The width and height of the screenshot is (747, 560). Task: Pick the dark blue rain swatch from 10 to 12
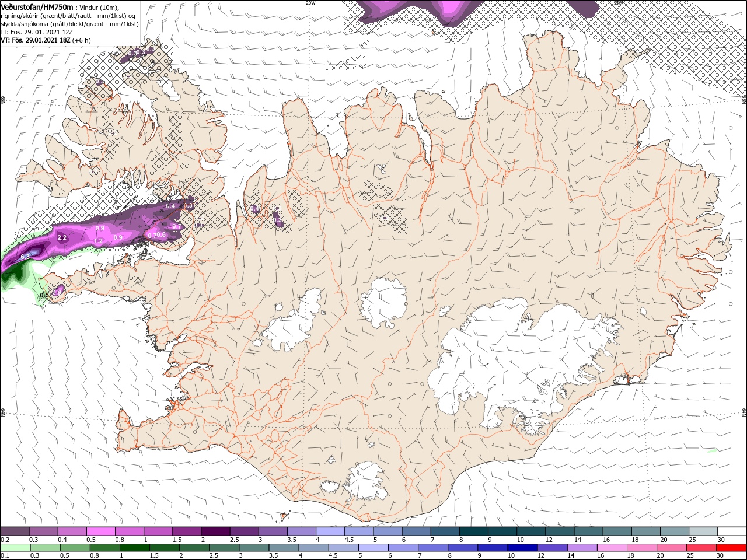tap(523, 548)
